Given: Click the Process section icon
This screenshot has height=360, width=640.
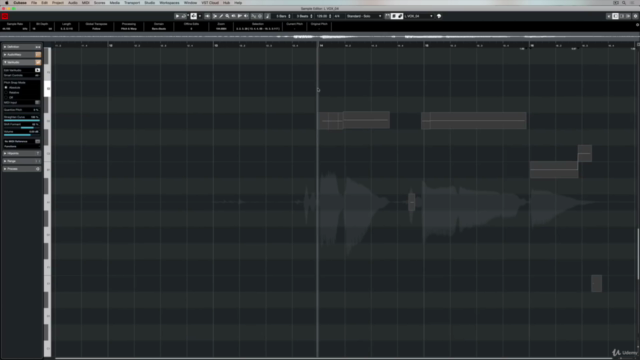Looking at the screenshot, I should 38,169.
